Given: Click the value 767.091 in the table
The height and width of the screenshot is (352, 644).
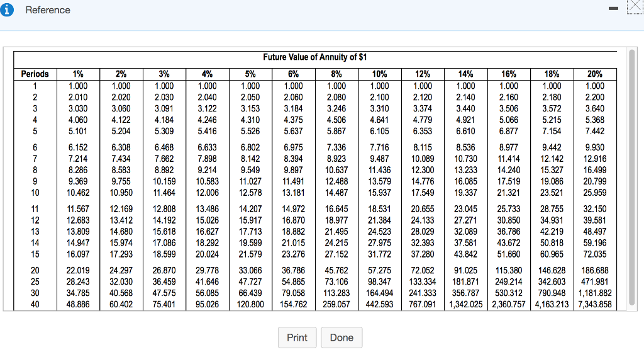Looking at the screenshot, I should (422, 305).
